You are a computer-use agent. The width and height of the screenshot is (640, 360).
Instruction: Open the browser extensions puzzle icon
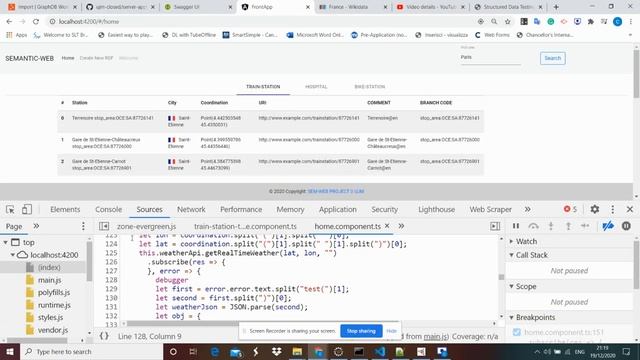pos(591,22)
